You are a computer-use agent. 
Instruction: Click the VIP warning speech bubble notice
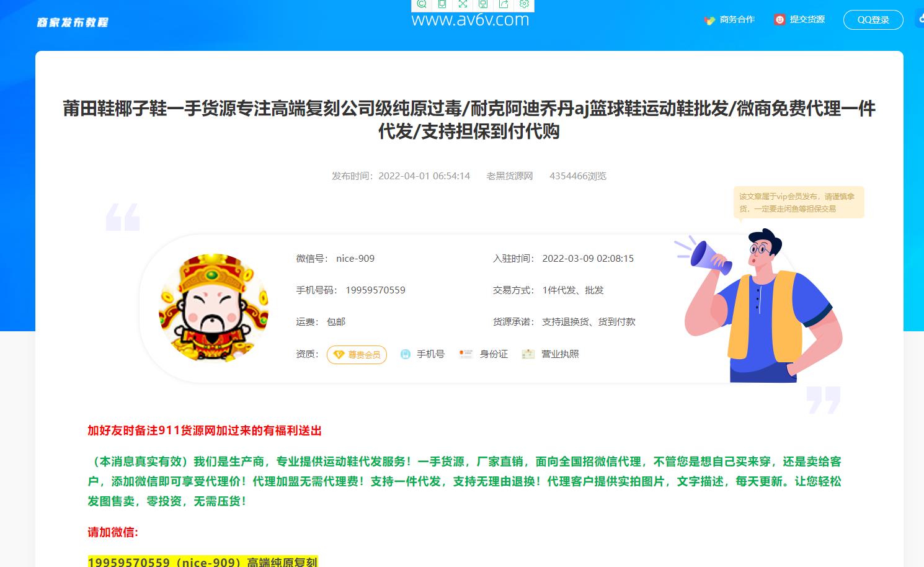[798, 203]
